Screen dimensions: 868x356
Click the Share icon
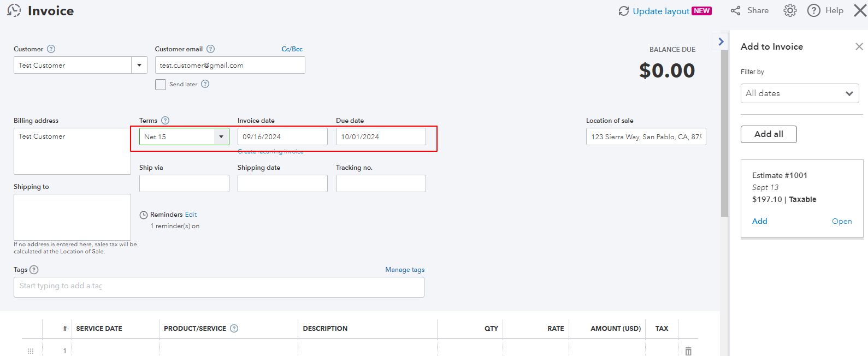(x=736, y=10)
